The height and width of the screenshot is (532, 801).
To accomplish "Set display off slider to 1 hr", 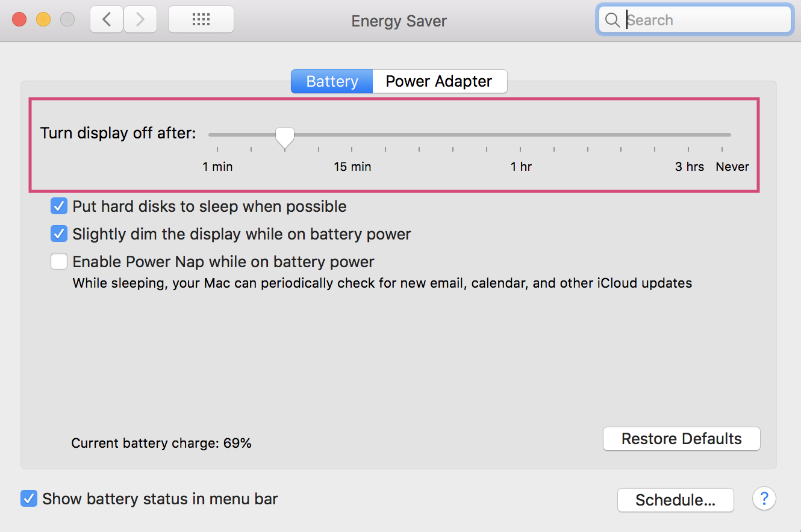I will coord(520,135).
